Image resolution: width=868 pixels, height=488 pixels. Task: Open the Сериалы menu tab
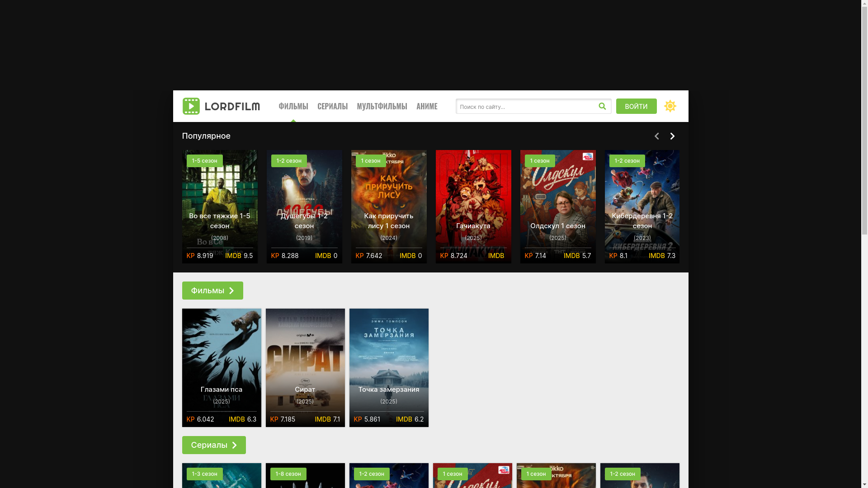pos(332,106)
